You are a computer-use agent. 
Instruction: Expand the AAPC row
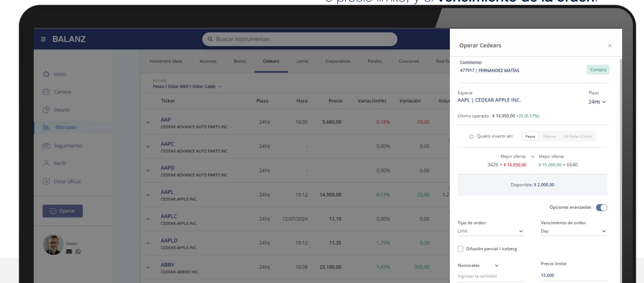coord(148,147)
